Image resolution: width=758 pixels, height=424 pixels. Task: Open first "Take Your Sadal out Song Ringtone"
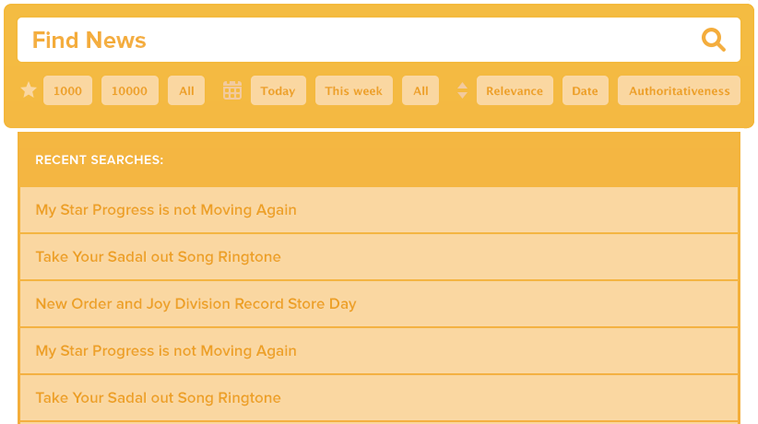coord(158,257)
